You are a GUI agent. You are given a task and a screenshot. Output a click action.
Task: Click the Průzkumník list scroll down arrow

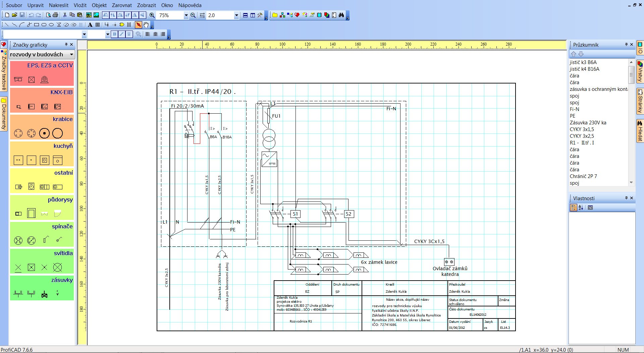pyautogui.click(x=631, y=183)
